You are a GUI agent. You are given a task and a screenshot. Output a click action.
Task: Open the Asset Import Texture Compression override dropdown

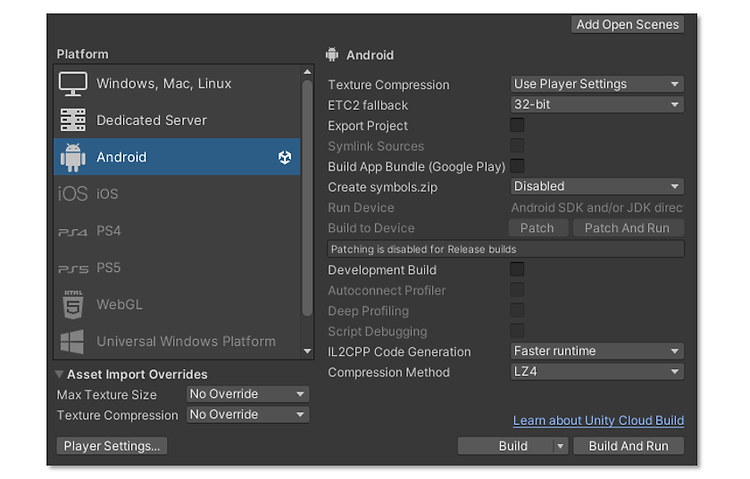coord(248,414)
